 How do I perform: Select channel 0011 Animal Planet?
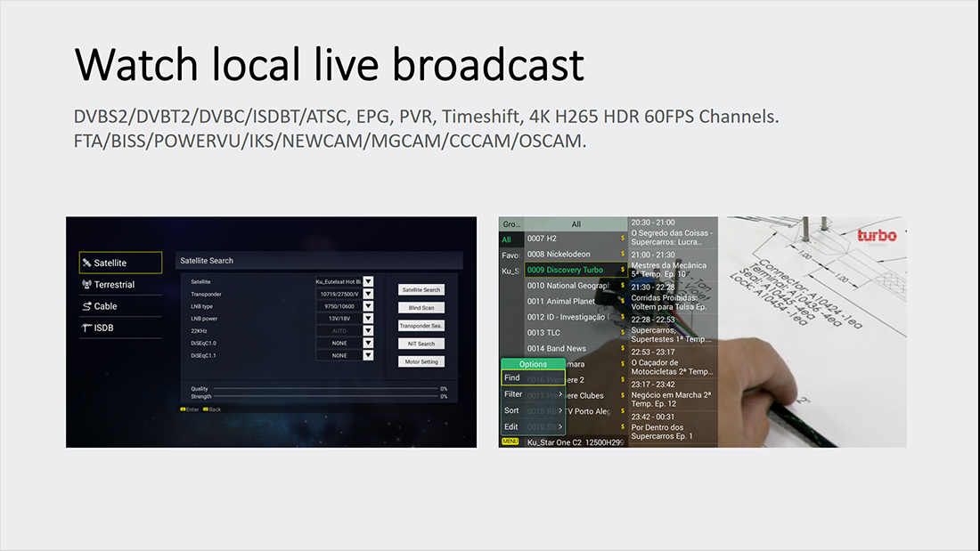(576, 301)
